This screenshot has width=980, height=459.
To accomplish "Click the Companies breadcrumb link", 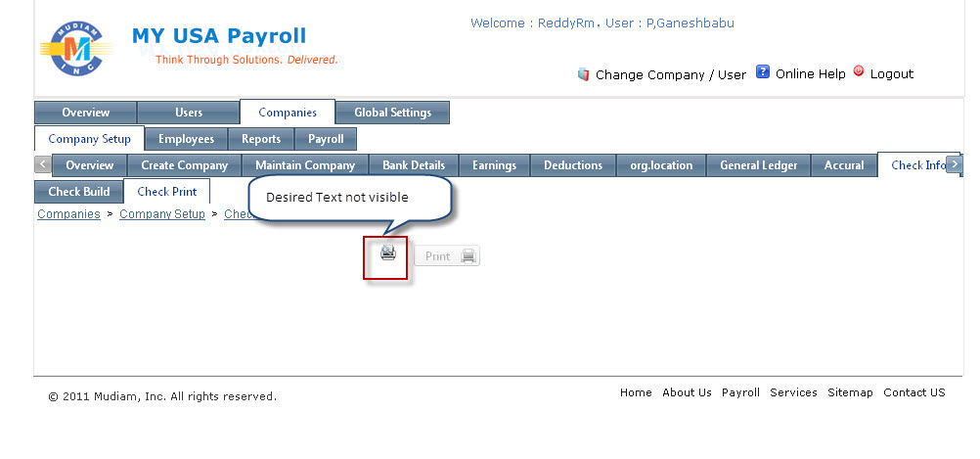I will (x=68, y=214).
